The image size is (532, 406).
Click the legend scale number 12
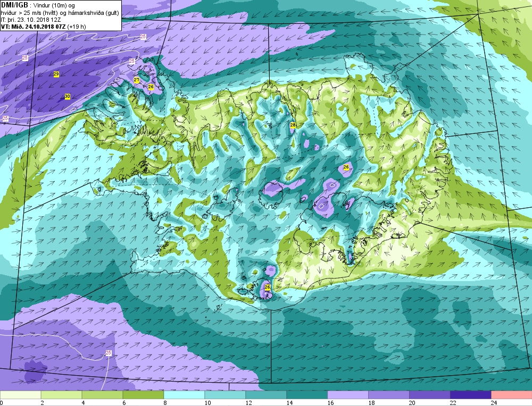(248, 403)
